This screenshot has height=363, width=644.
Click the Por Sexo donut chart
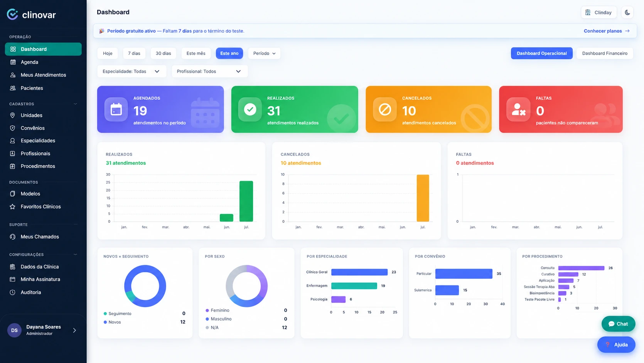[x=247, y=286]
